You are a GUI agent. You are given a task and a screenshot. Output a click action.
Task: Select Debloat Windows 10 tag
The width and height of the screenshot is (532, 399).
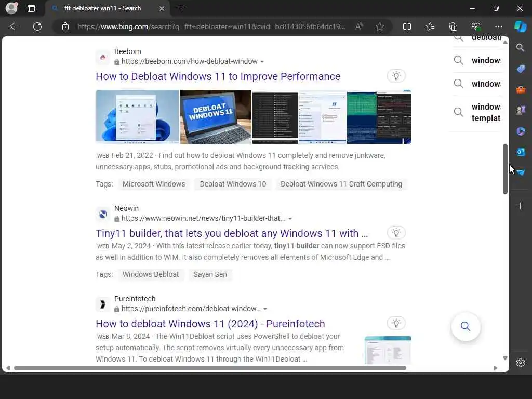tap(233, 184)
